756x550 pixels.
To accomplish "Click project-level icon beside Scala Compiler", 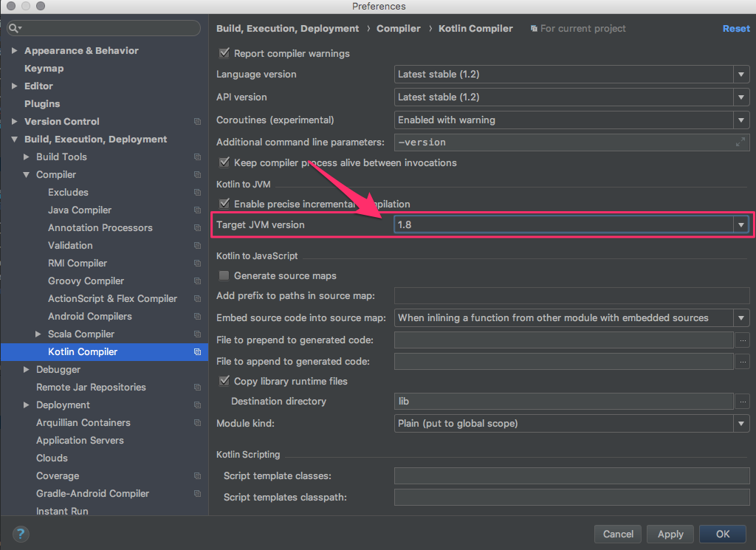I will 197,334.
